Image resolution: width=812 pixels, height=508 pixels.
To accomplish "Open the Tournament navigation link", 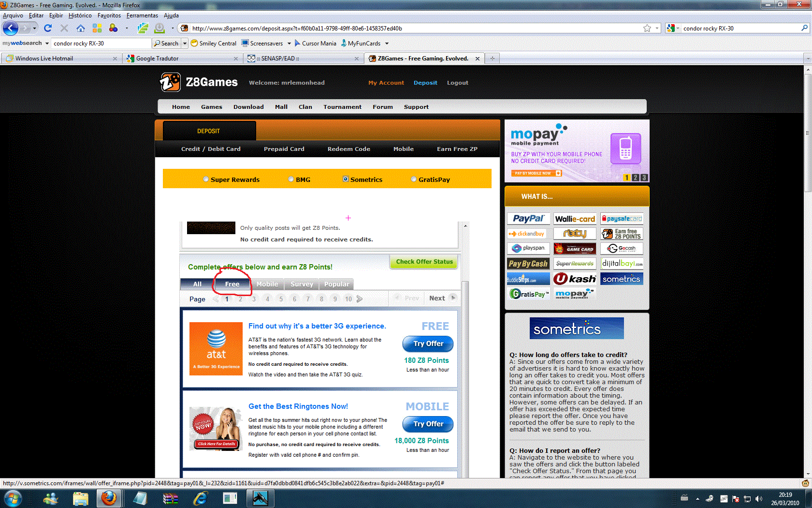I will [x=342, y=107].
